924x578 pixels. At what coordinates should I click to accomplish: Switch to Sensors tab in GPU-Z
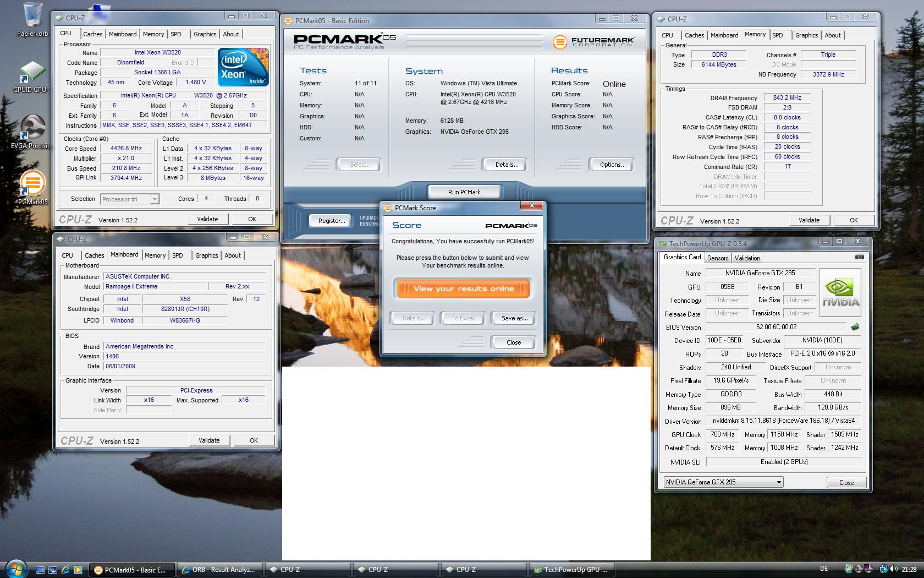[717, 258]
